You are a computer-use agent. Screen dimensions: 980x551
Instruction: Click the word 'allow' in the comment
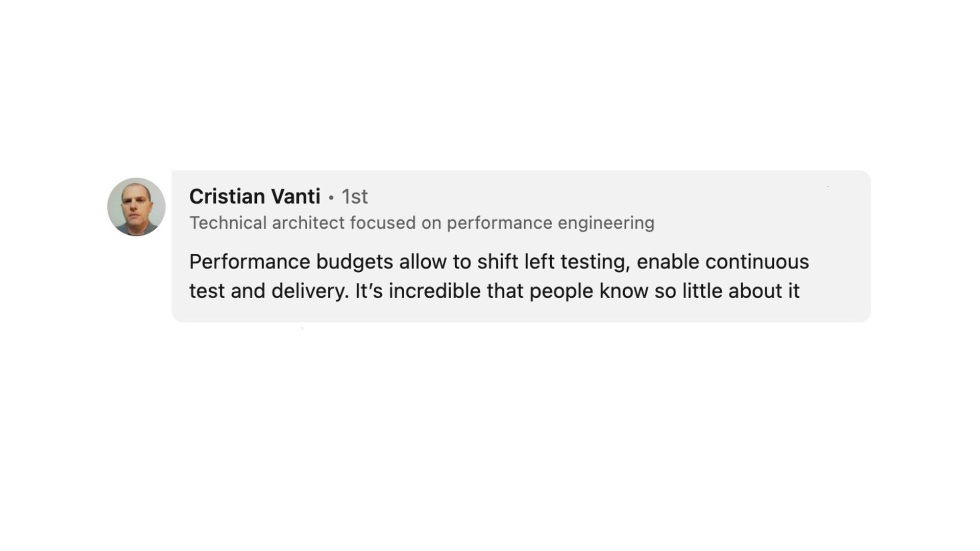tap(423, 262)
